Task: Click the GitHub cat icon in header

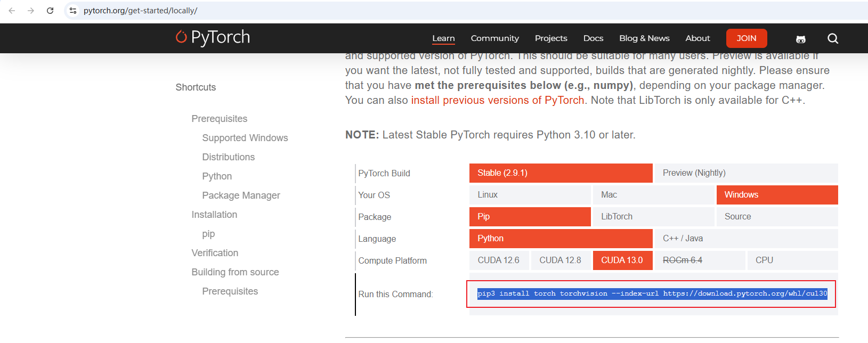Action: click(800, 39)
